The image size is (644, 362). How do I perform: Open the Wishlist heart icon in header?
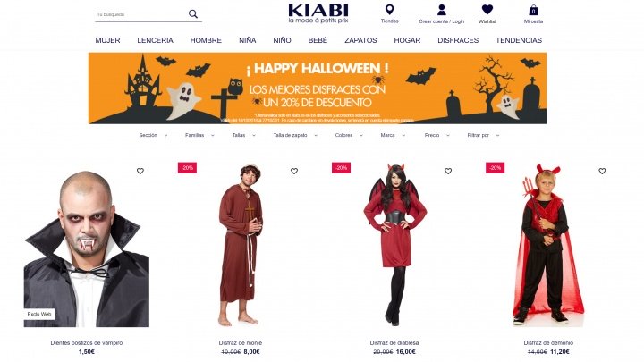tap(487, 10)
